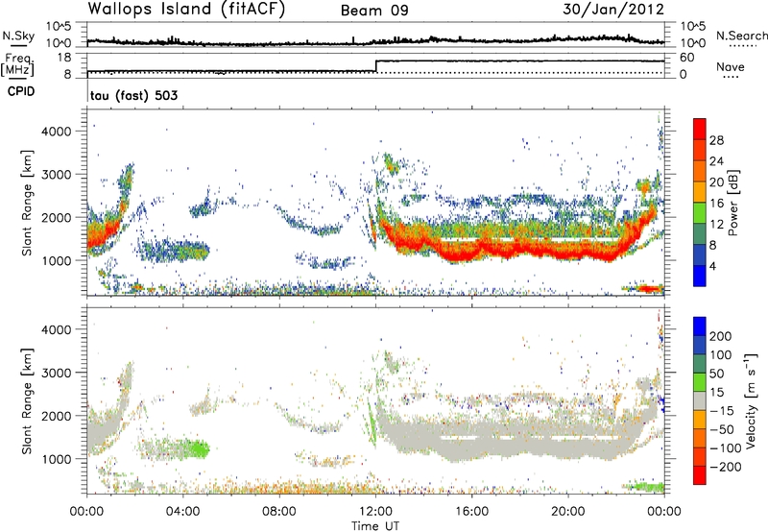This screenshot has height=532, width=768.
Task: Click the dotted line sample under N.Search
Action: point(743,46)
